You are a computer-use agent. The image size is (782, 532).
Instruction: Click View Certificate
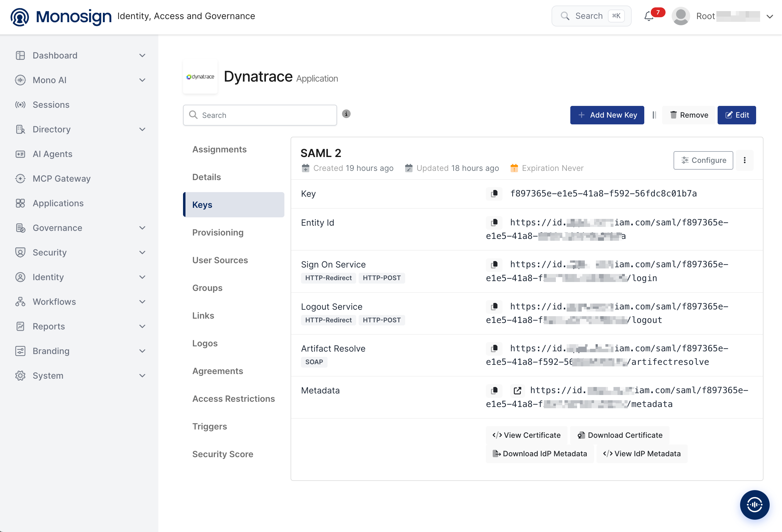pyautogui.click(x=527, y=435)
